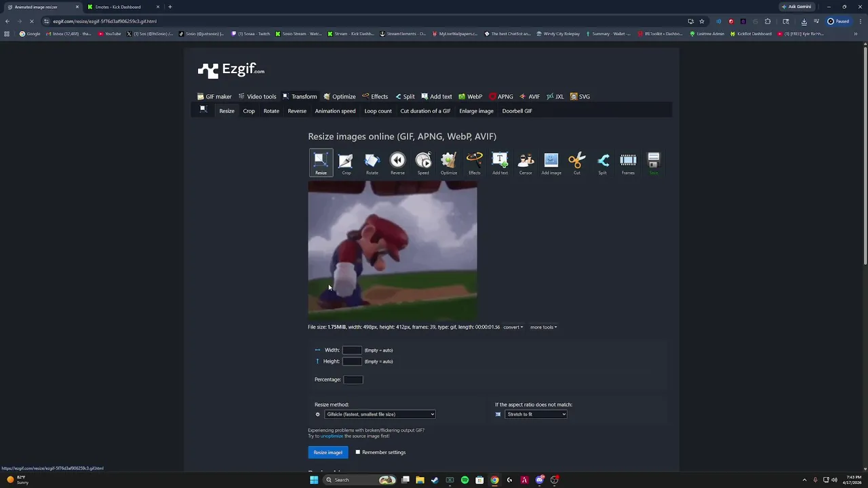Open the Rotate tool icon

click(372, 163)
